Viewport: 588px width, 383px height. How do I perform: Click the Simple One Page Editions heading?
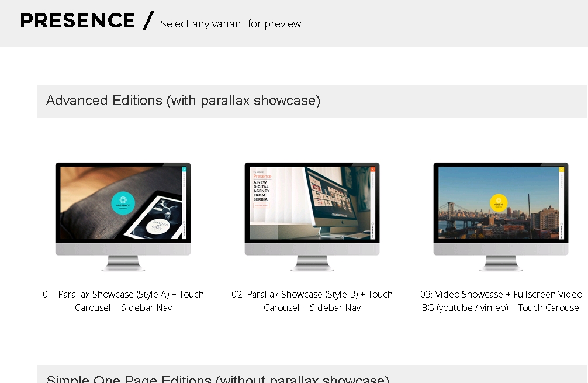point(217,378)
